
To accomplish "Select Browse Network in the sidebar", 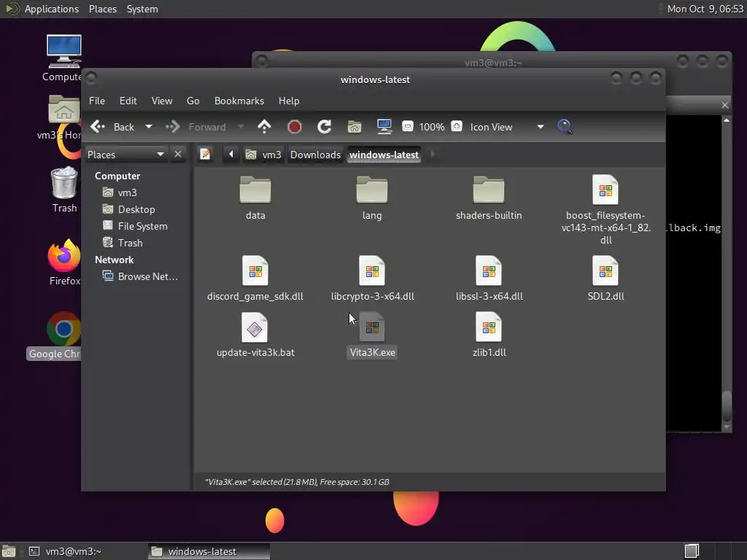I will pyautogui.click(x=147, y=276).
